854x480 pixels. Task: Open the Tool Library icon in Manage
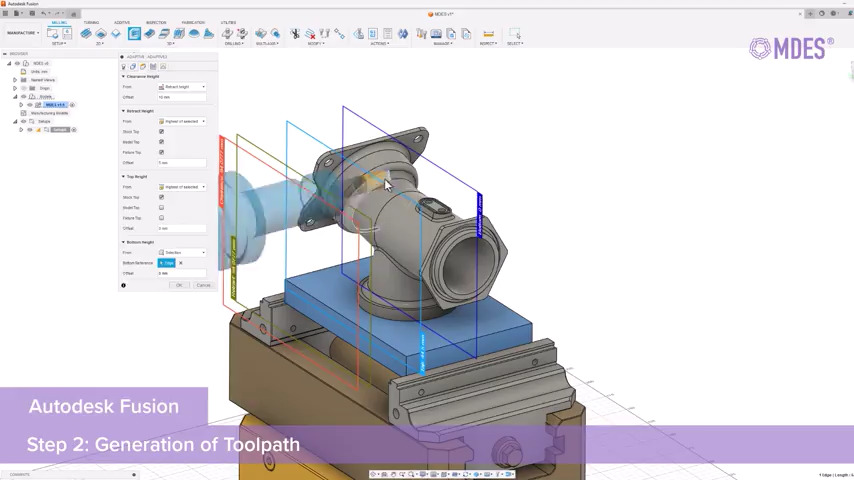point(421,34)
